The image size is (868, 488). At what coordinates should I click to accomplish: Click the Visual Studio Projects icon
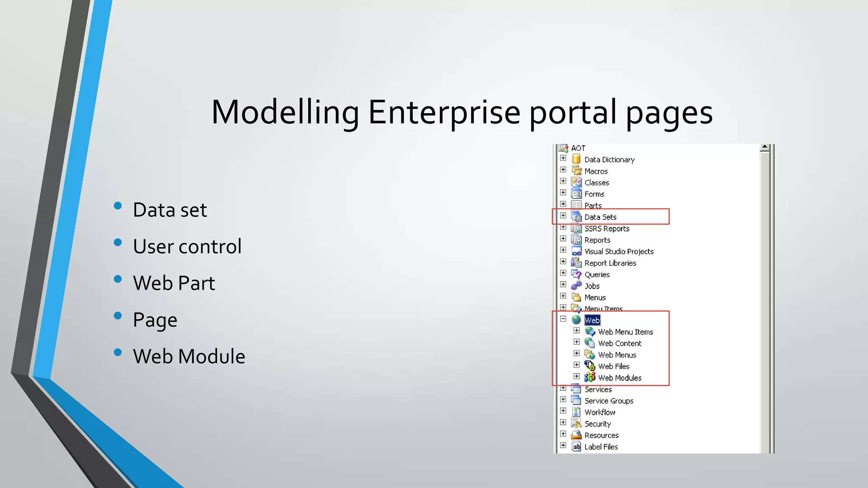576,251
